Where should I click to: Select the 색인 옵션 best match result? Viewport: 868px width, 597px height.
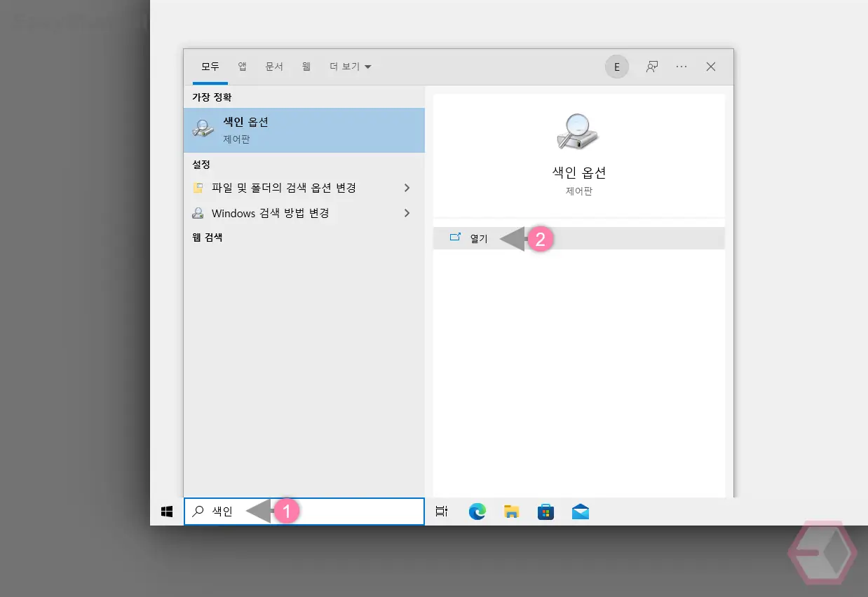304,130
